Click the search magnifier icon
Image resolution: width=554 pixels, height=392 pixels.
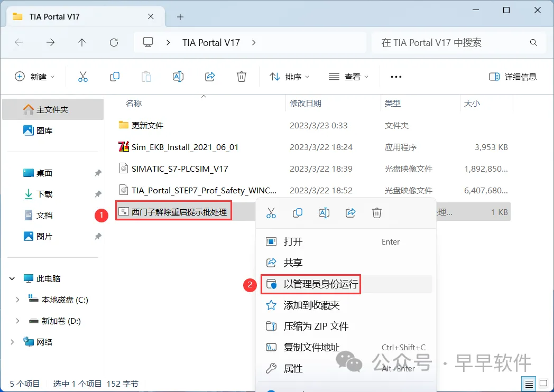[x=533, y=43]
